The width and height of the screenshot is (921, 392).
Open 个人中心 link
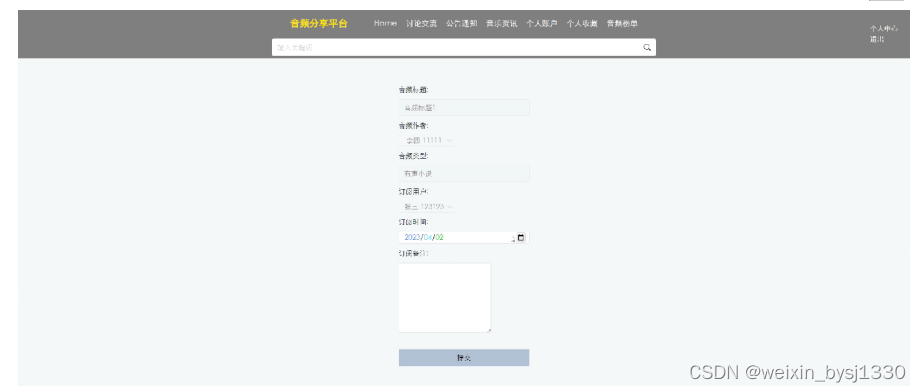pos(884,28)
